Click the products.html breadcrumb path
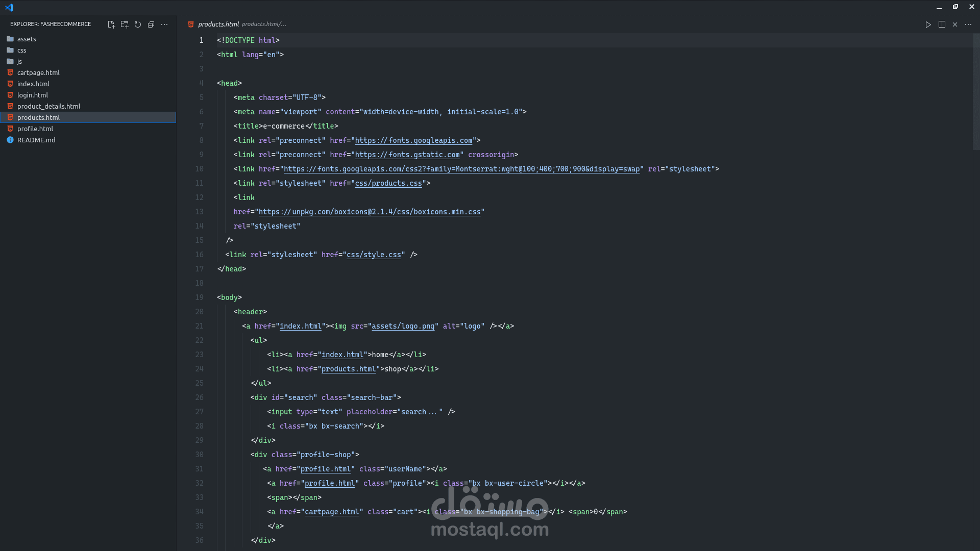The height and width of the screenshot is (551, 980). point(264,24)
